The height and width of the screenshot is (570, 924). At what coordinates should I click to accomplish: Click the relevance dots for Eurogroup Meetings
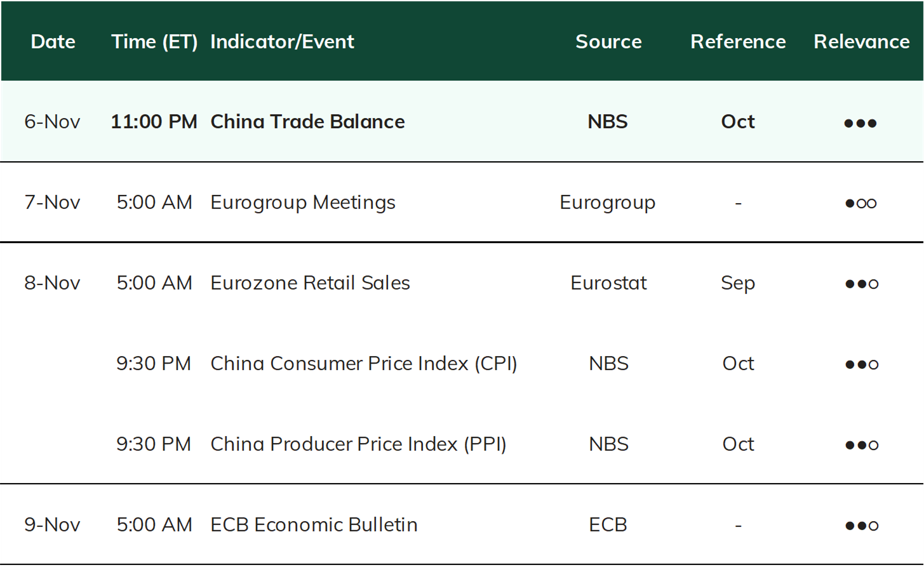pyautogui.click(x=860, y=203)
